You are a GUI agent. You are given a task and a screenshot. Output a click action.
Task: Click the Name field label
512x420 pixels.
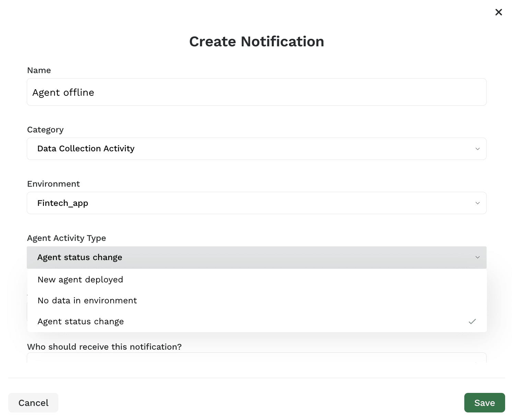coord(39,70)
